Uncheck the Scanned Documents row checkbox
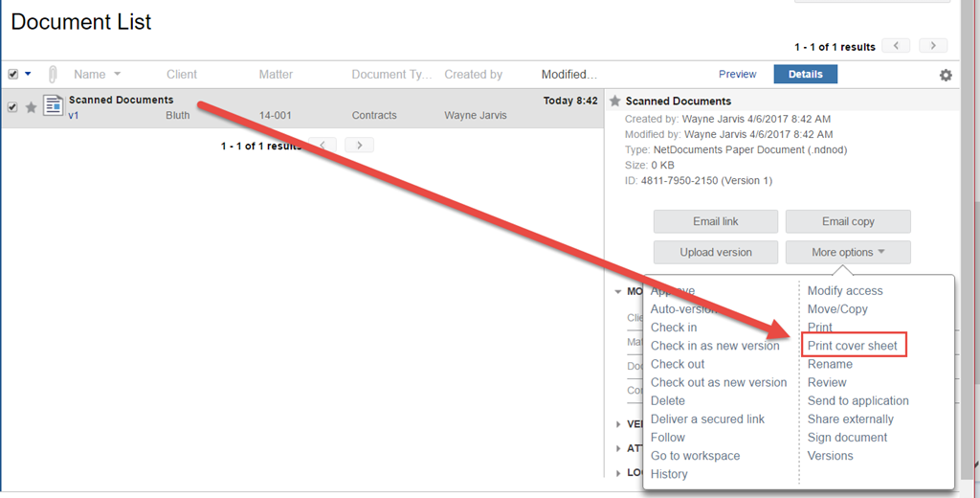 12,107
